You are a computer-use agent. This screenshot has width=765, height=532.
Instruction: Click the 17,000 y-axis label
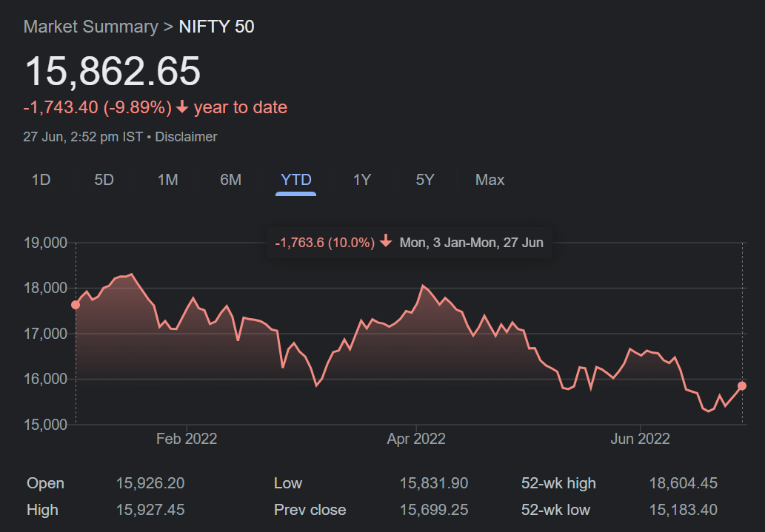46,334
